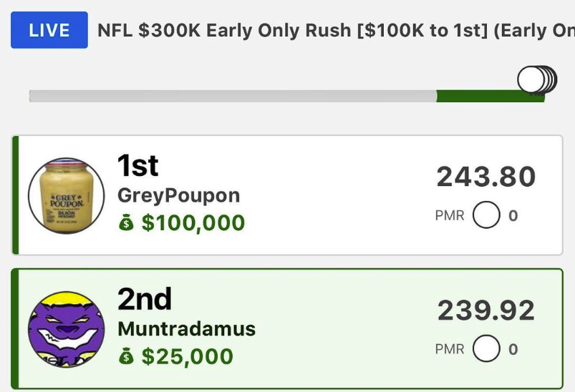Image resolution: width=575 pixels, height=392 pixels.
Task: Open Muntradamus's purple monster avatar
Action: click(x=67, y=329)
